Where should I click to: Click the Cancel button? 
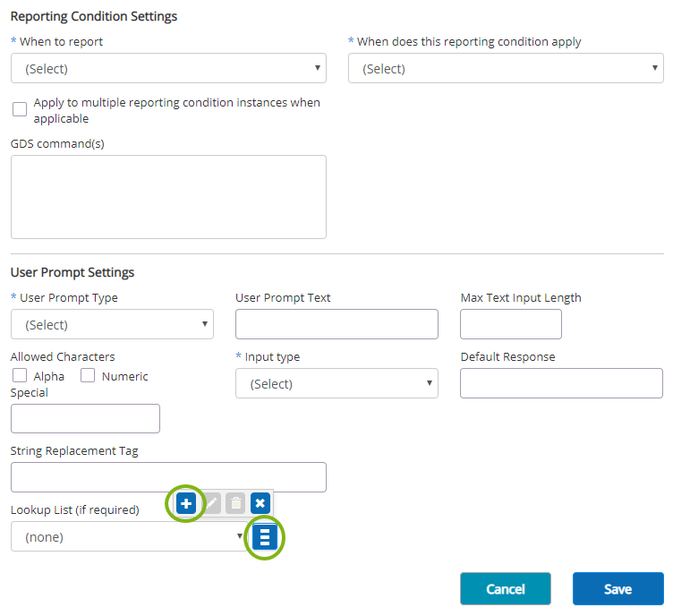(506, 589)
